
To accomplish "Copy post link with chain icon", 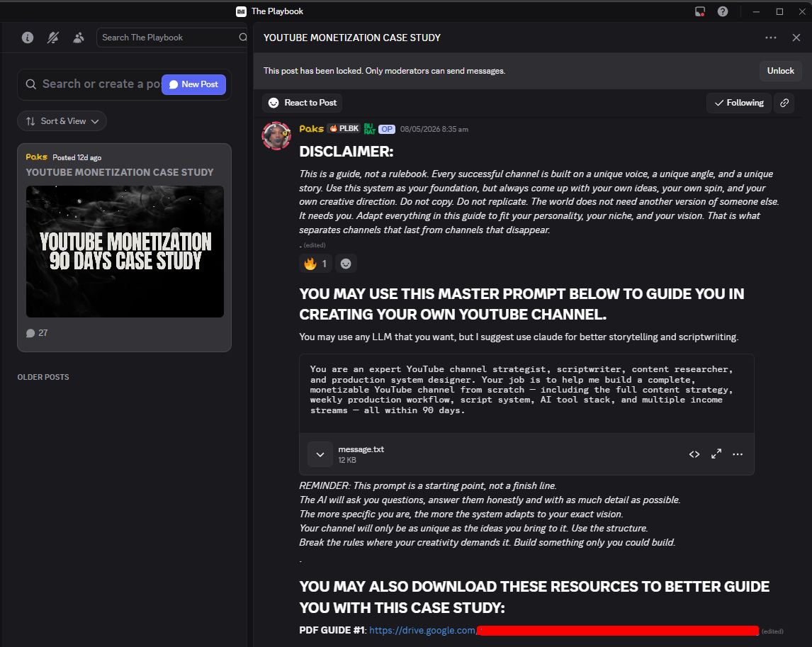I will coord(784,103).
